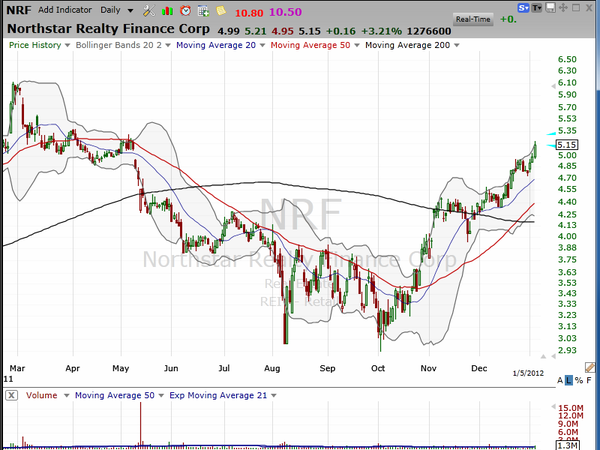Click the Oct label on date axis
Viewport: 600px width, 450px height.
[x=378, y=368]
